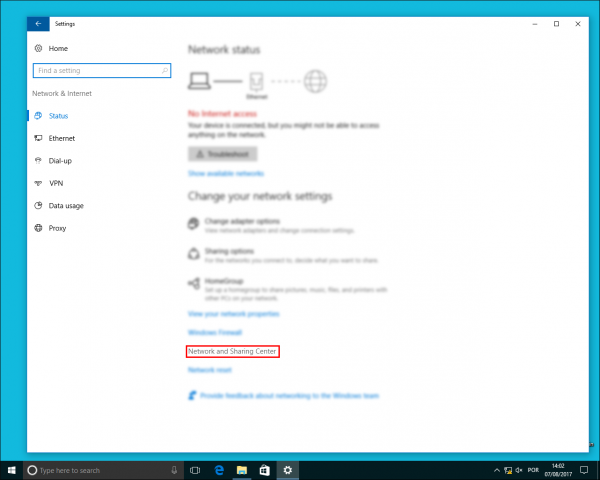
Task: Open the Windows Start menu
Action: coord(11,470)
